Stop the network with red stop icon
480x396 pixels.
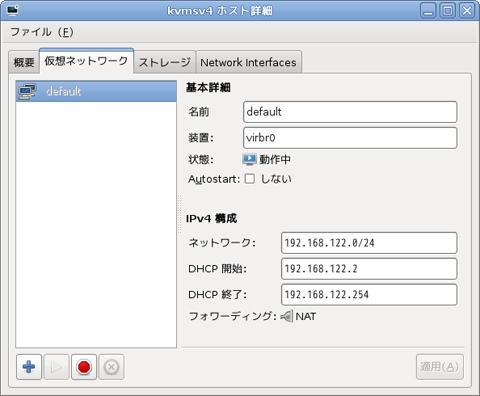[x=84, y=367]
